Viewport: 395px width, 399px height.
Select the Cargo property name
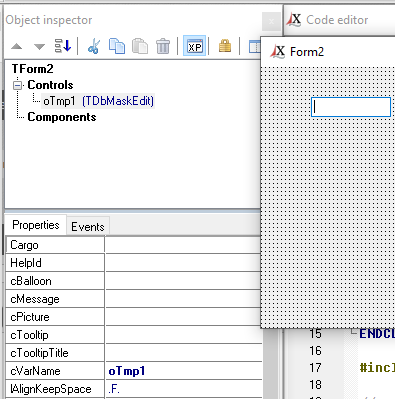[x=55, y=245]
